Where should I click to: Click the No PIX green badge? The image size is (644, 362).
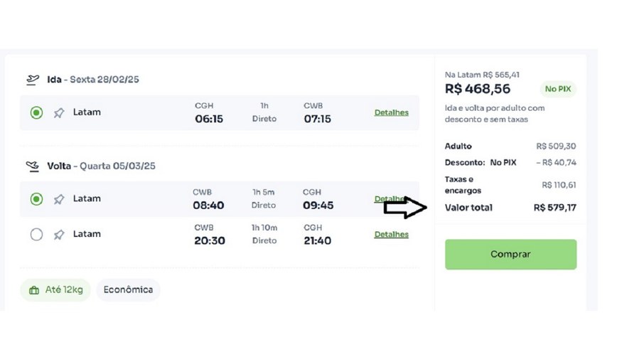click(557, 89)
